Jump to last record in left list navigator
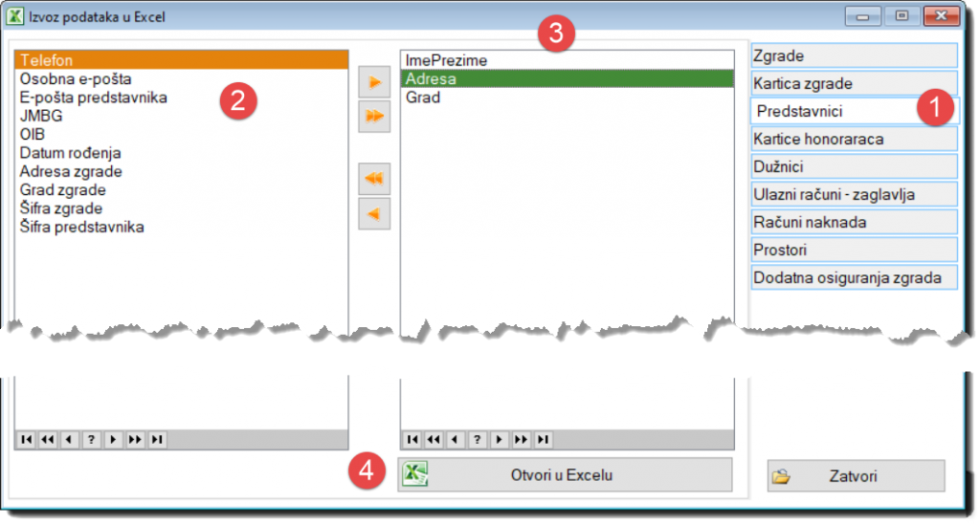The width and height of the screenshot is (980, 524). 158,440
